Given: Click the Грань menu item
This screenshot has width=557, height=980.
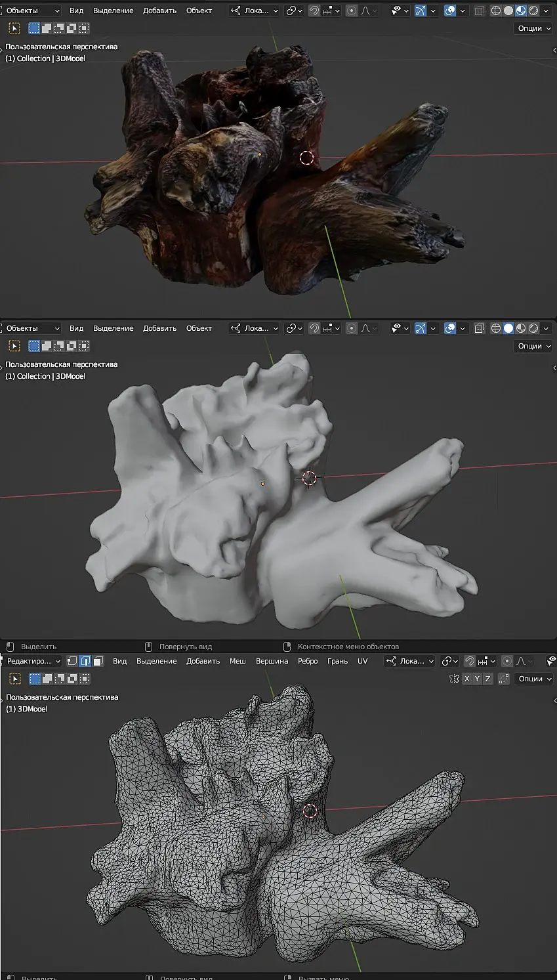Looking at the screenshot, I should tap(337, 661).
